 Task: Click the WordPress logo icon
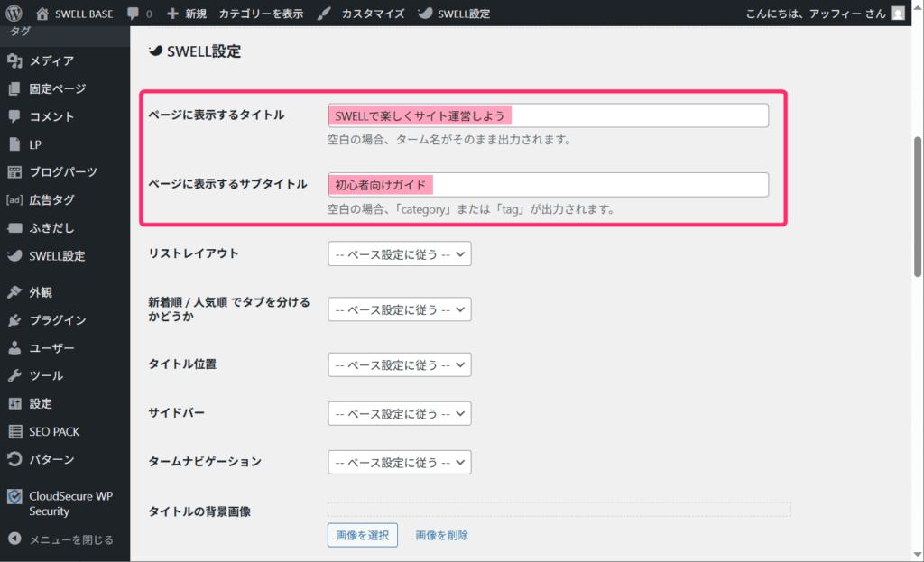[x=14, y=13]
